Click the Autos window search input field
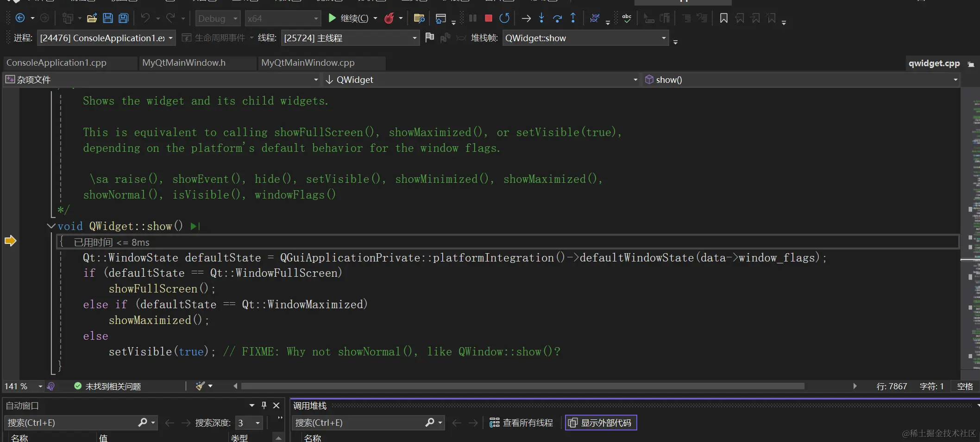 70,423
